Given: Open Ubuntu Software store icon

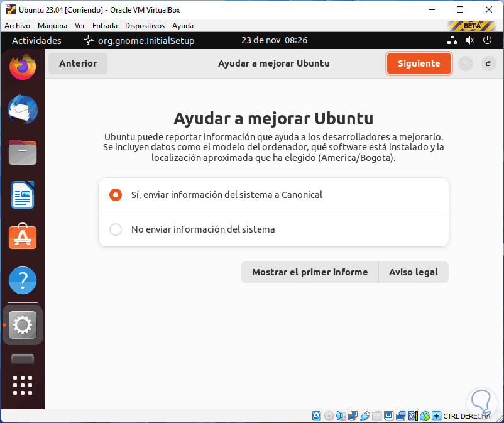Looking at the screenshot, I should [23, 236].
